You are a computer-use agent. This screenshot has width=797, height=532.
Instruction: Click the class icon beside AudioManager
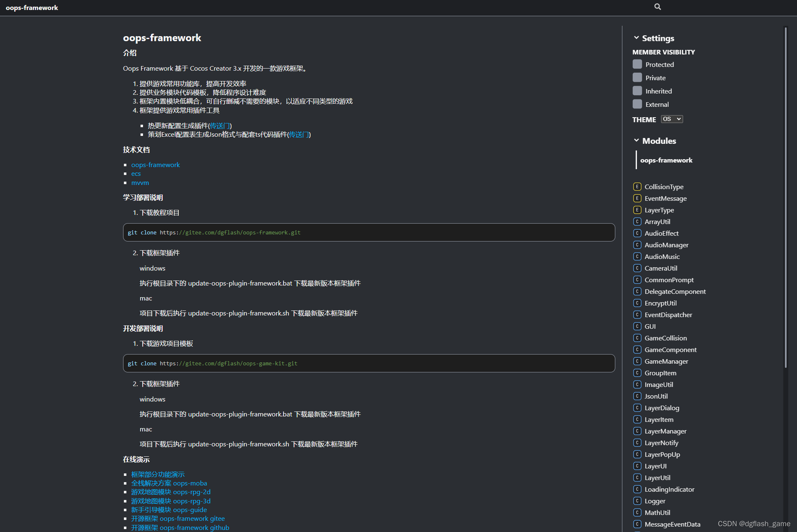click(x=637, y=245)
